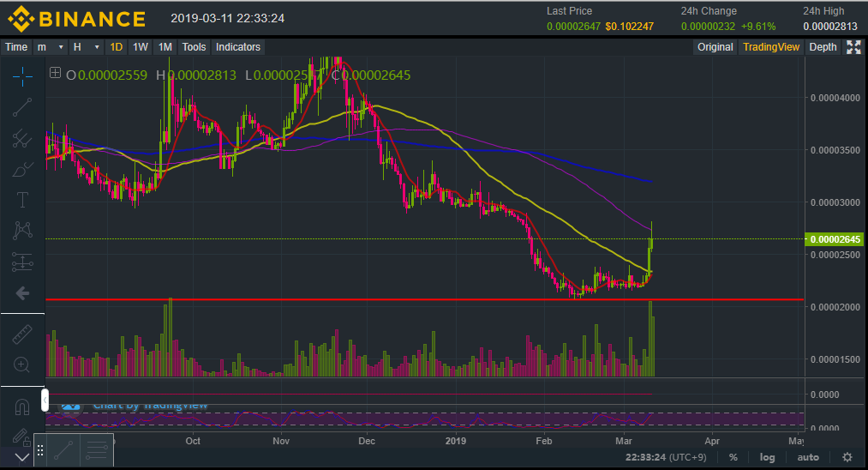This screenshot has height=470, width=868.
Task: Select the text annotation tool
Action: (22, 200)
